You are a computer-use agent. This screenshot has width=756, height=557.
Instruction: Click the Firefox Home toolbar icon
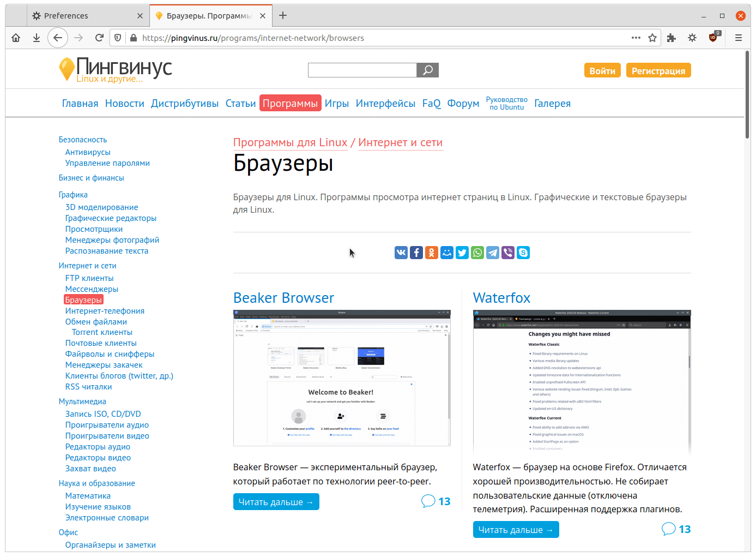(16, 38)
